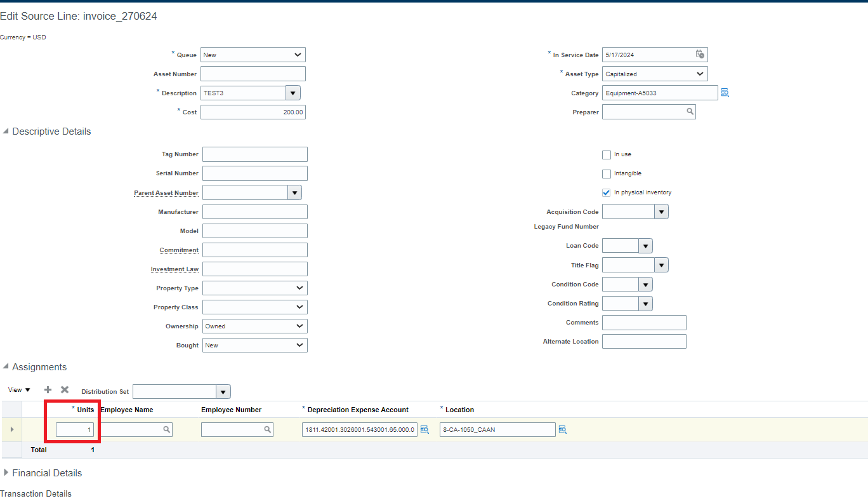
Task: Delete the selected assignment row
Action: 64,389
